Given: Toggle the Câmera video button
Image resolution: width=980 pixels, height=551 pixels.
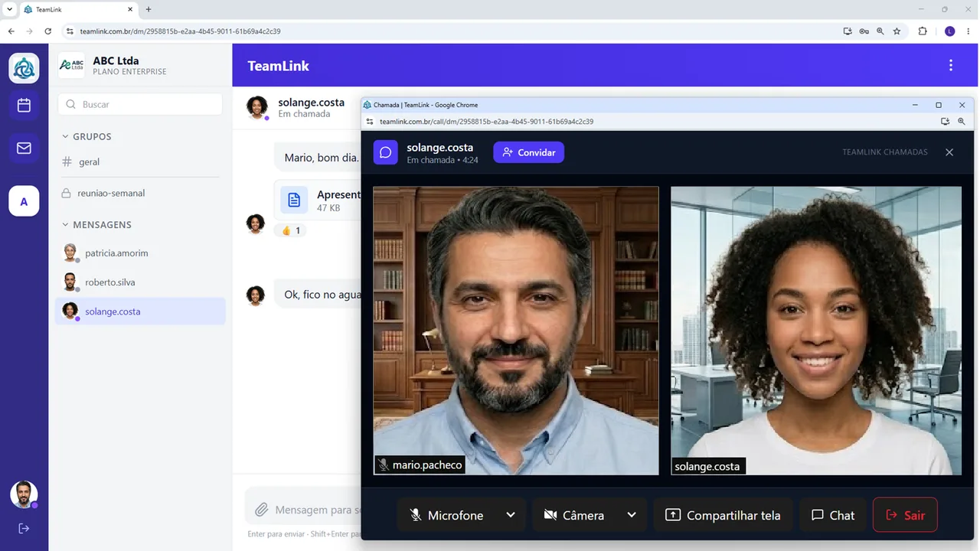Looking at the screenshot, I should coord(574,515).
